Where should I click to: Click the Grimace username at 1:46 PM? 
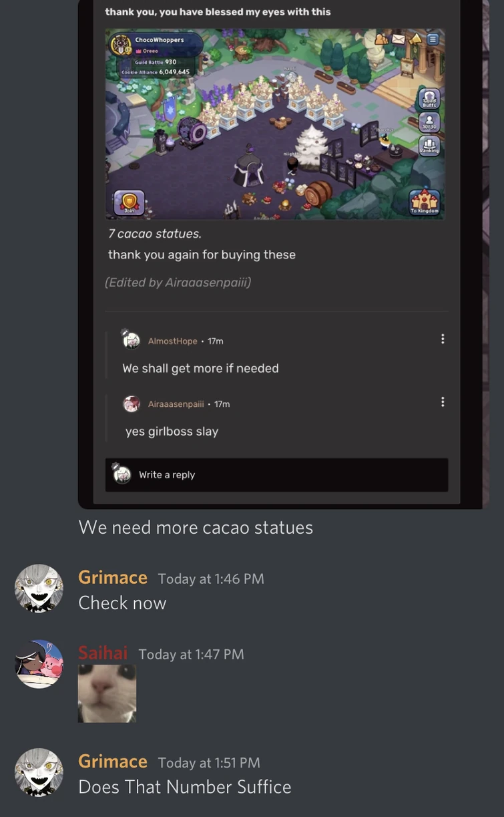point(113,577)
